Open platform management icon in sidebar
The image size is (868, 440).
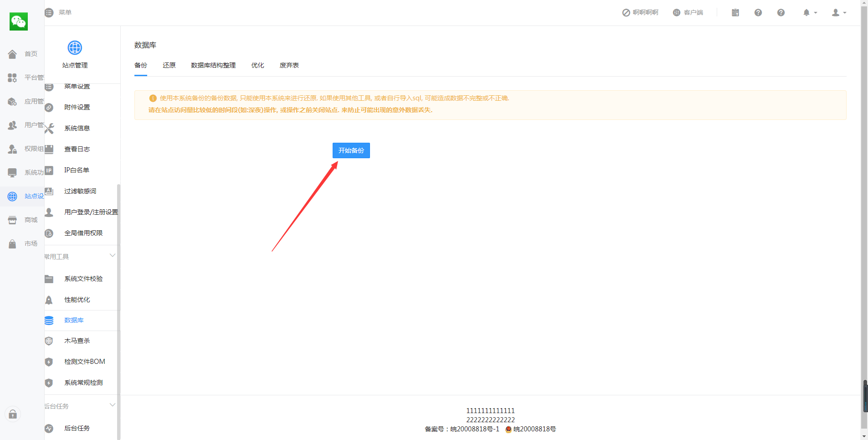(12, 78)
